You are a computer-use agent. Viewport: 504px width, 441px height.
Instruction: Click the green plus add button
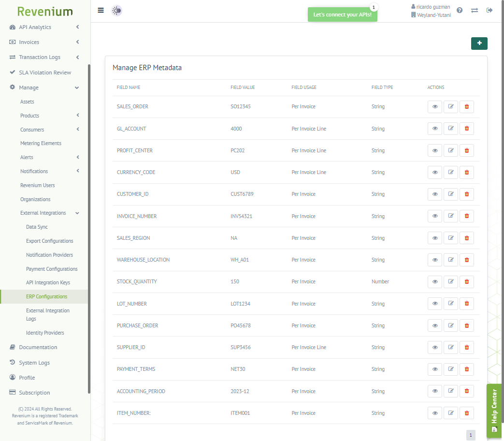(x=479, y=44)
